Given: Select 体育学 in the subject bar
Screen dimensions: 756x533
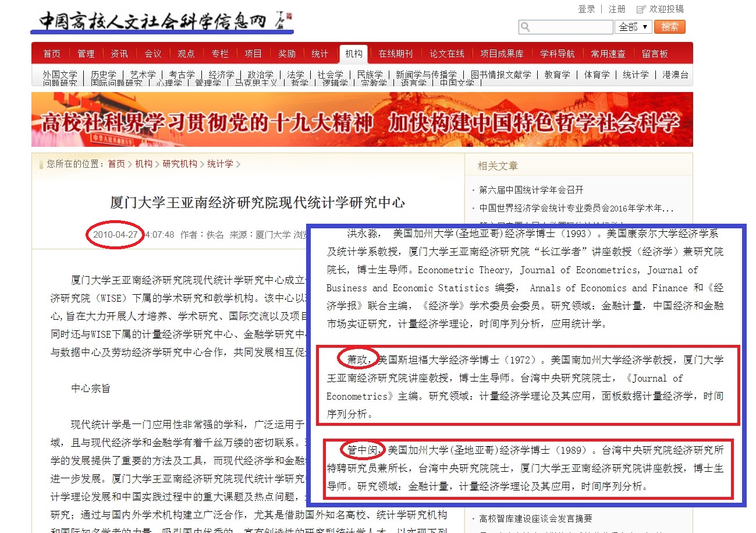Looking at the screenshot, I should coord(597,75).
